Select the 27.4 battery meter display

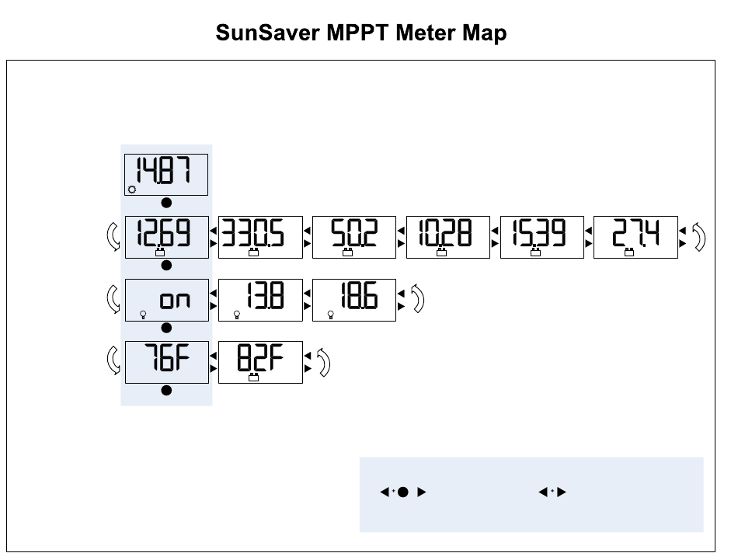pyautogui.click(x=635, y=237)
